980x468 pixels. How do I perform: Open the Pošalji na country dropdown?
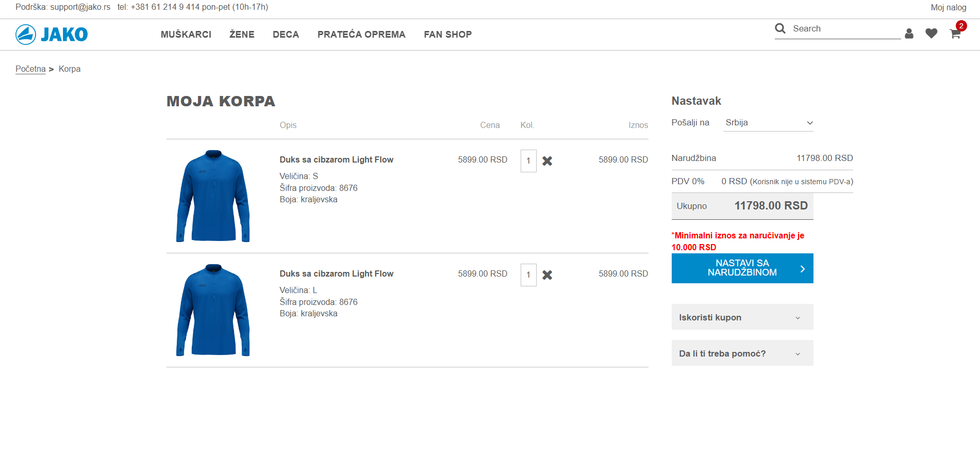click(768, 123)
